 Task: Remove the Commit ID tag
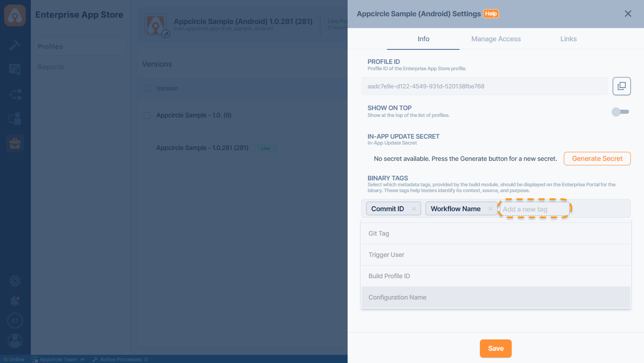pyautogui.click(x=414, y=209)
